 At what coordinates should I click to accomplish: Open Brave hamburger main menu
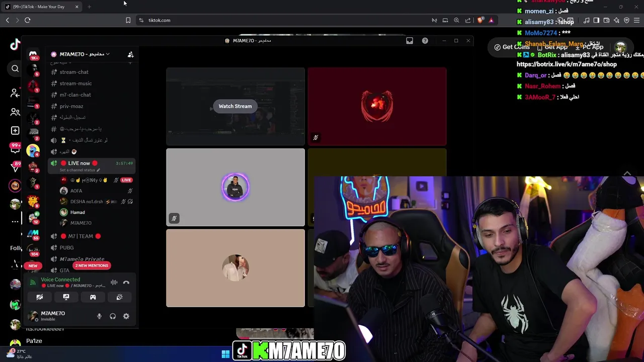coord(637,20)
